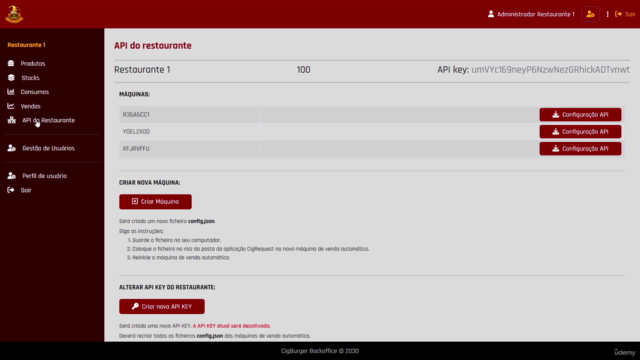Click the Sair logout link in the header

625,14
